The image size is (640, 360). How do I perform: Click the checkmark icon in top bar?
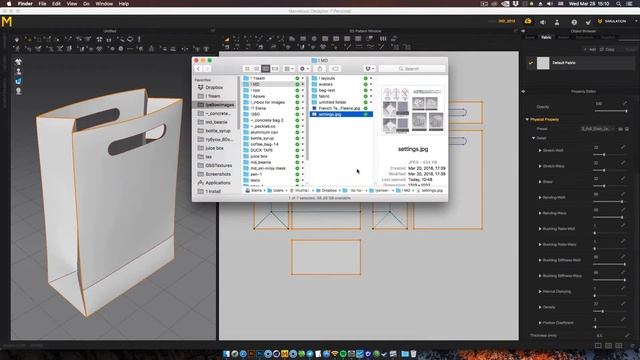(588, 22)
